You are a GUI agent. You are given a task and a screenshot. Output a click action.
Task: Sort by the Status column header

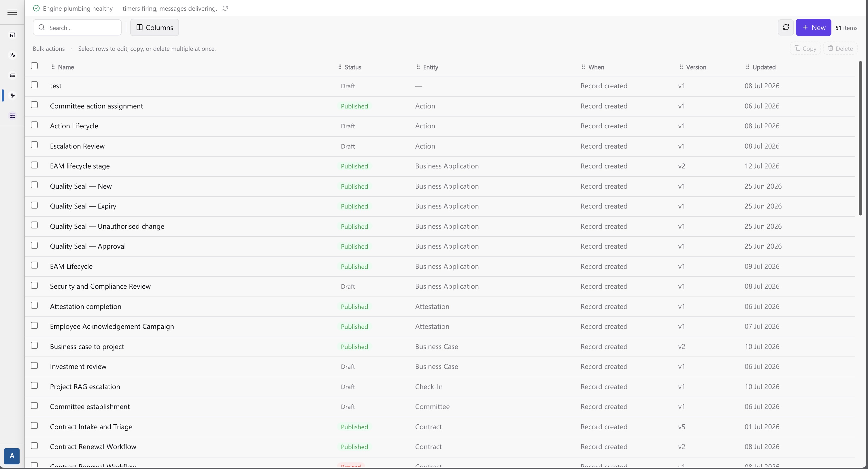click(353, 67)
